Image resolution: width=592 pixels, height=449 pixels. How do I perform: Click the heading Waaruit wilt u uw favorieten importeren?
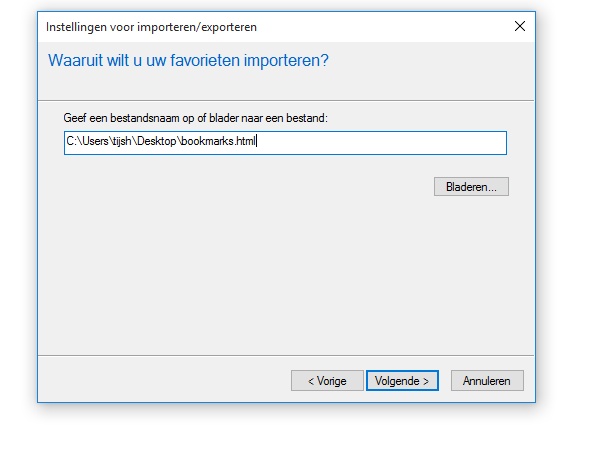pos(188,60)
